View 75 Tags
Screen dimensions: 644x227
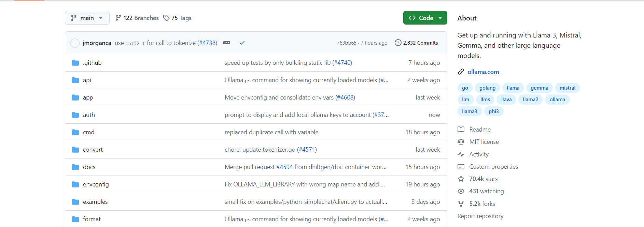[x=177, y=18]
